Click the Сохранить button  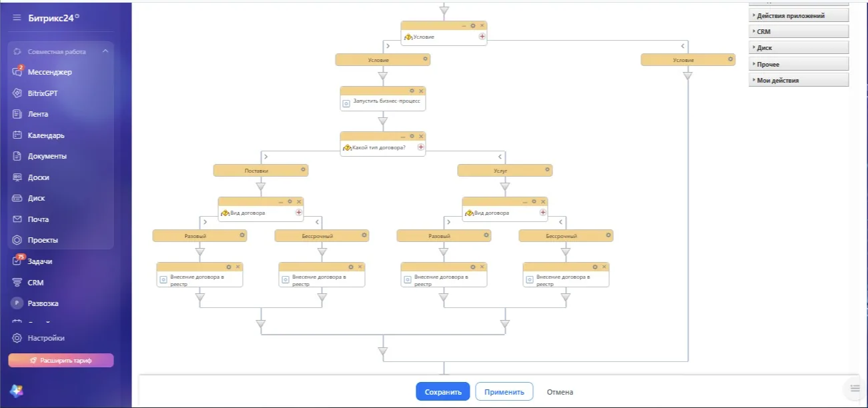pos(443,392)
